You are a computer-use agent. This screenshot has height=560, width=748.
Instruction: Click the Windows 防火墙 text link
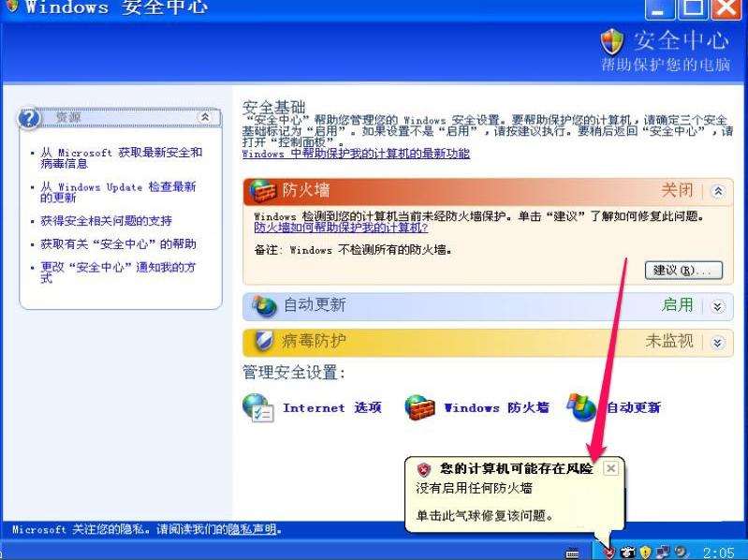[x=496, y=407]
